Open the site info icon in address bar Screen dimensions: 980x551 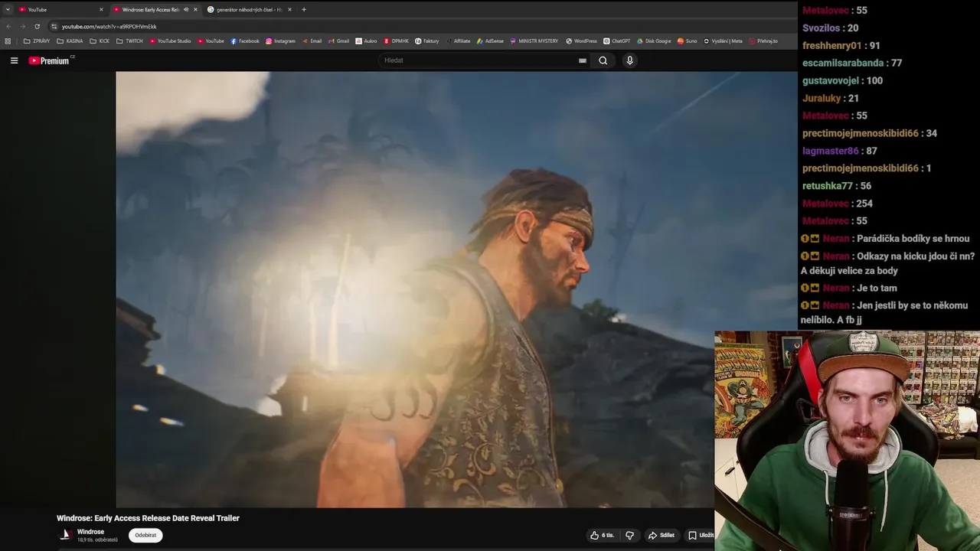54,26
